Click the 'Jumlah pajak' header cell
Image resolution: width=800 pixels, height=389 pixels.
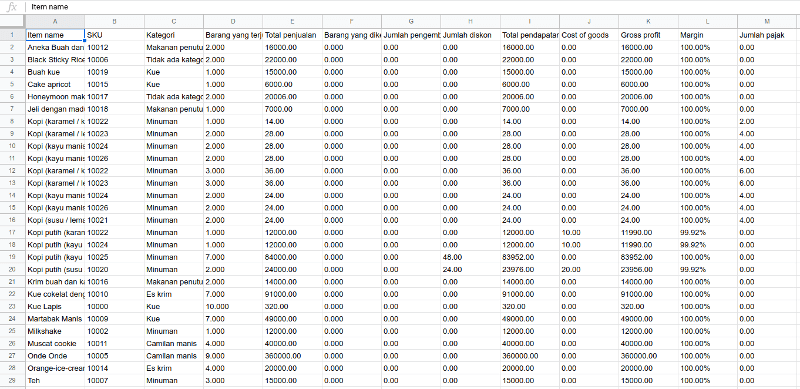coord(767,35)
